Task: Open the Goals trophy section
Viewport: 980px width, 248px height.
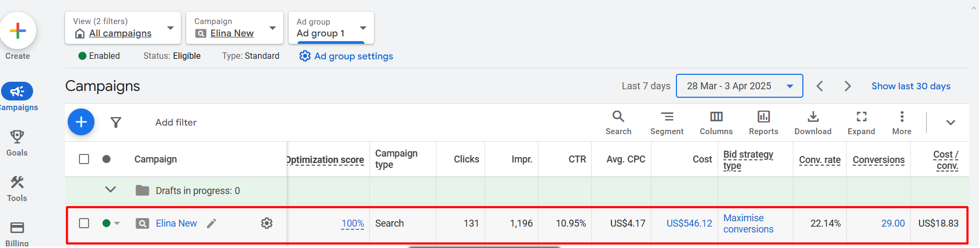Action: [17, 143]
